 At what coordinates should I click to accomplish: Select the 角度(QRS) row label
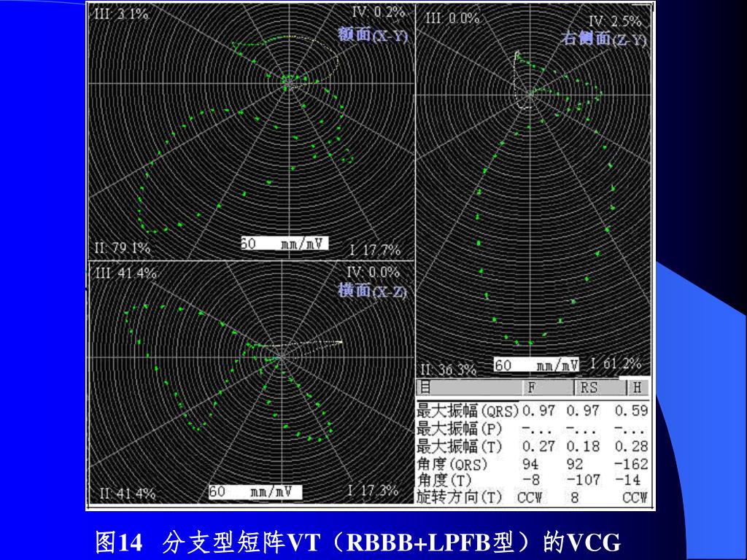click(452, 464)
